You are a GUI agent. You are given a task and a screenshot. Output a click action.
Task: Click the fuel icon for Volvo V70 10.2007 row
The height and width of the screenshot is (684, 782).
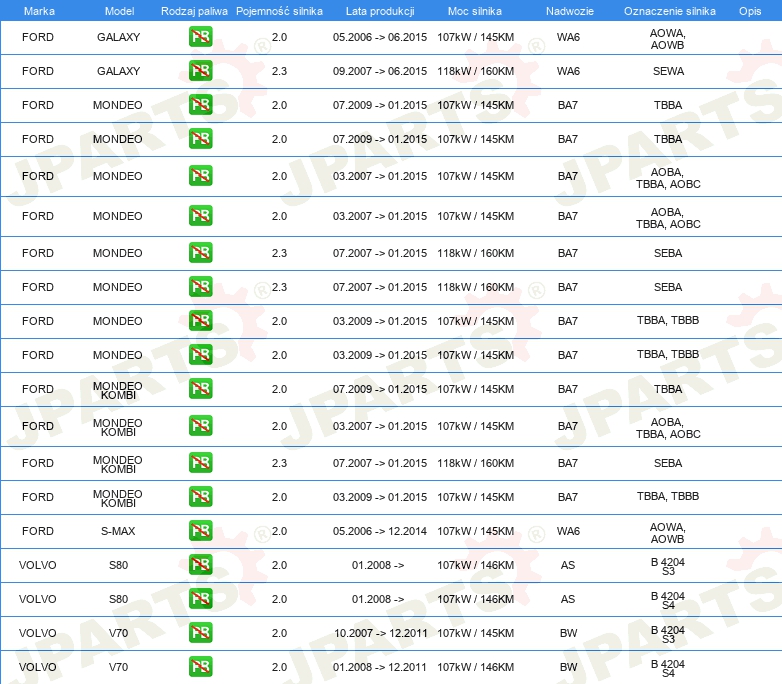[200, 632]
